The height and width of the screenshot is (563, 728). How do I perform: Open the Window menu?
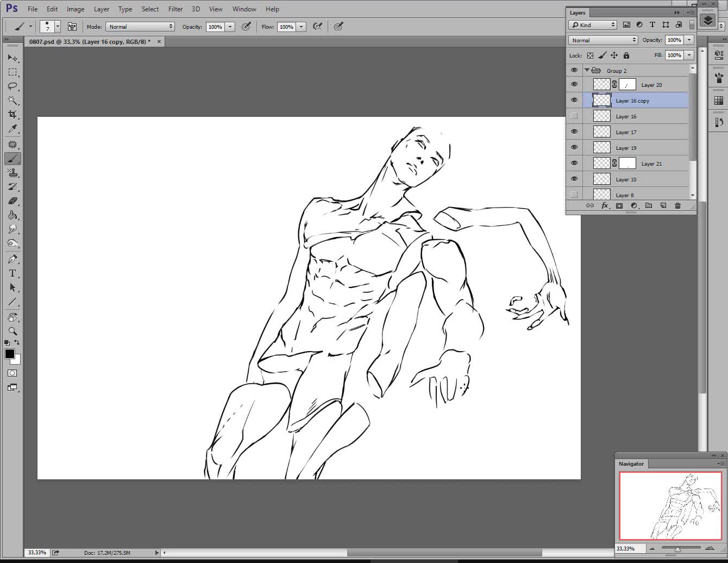[x=244, y=9]
